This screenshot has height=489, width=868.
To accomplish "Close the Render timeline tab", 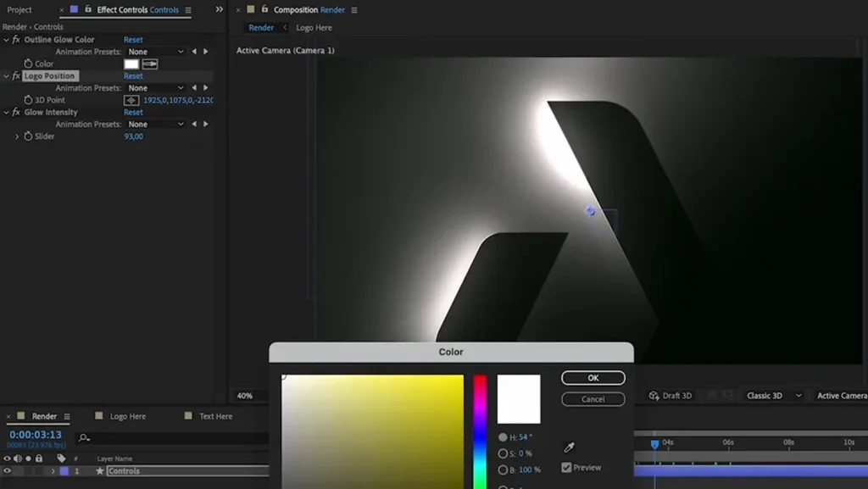I will click(8, 416).
